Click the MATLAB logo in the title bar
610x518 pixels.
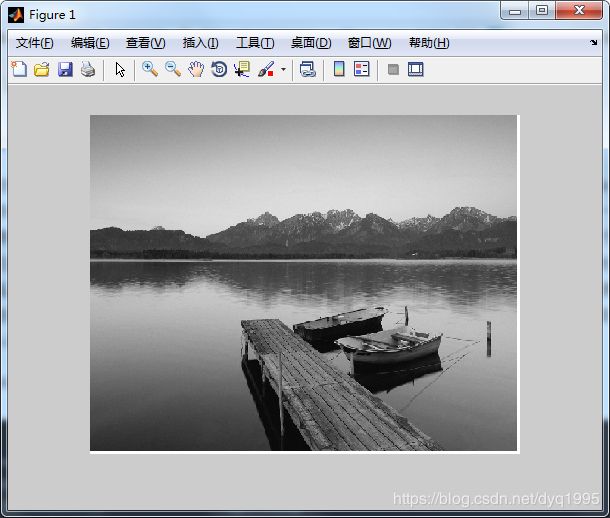point(16,15)
